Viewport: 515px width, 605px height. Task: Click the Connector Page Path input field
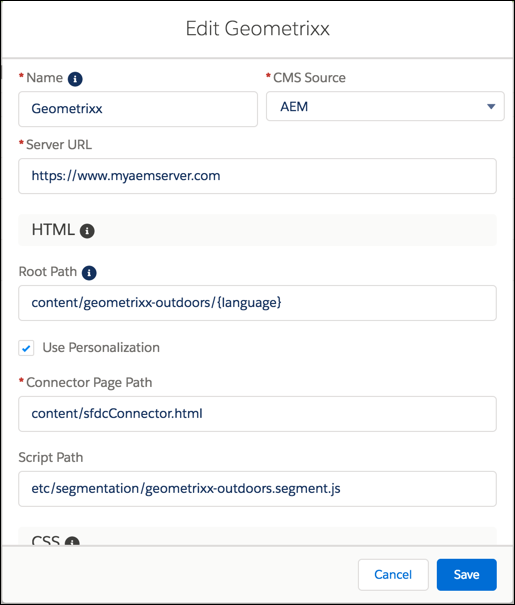257,414
